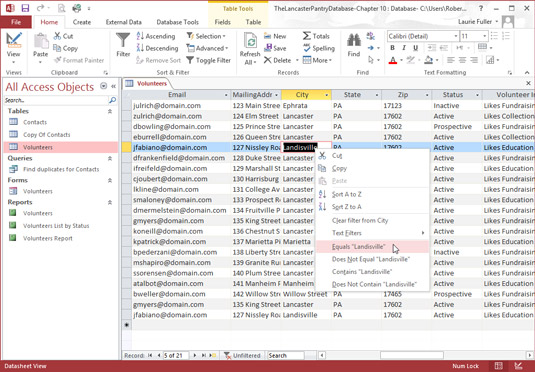Viewport: 535px width, 372px height.
Task: Toggle Italic formatting
Action: 404,48
